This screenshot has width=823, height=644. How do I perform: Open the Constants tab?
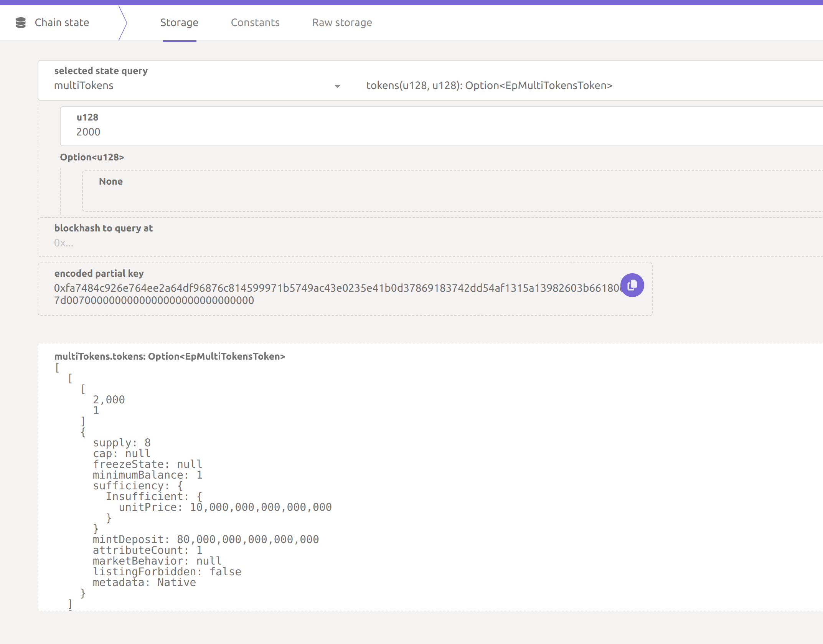(x=255, y=23)
